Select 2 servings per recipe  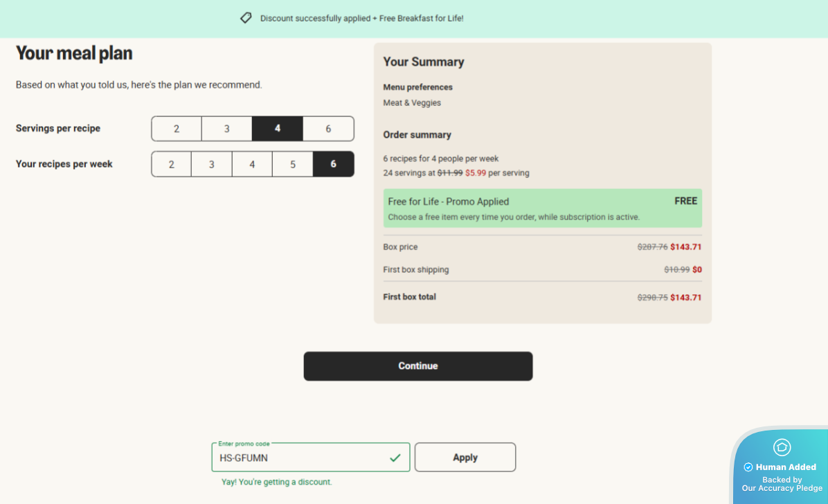click(x=177, y=129)
